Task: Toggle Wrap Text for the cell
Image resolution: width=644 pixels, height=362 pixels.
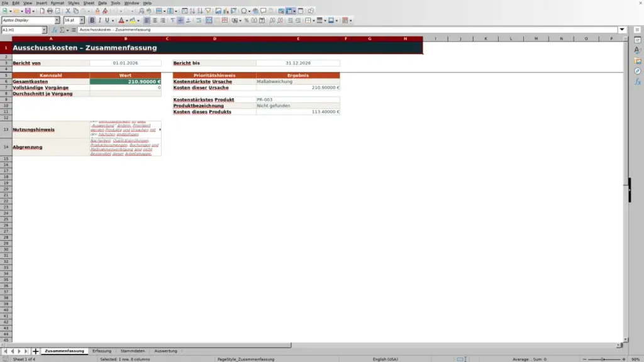Action: point(199,21)
